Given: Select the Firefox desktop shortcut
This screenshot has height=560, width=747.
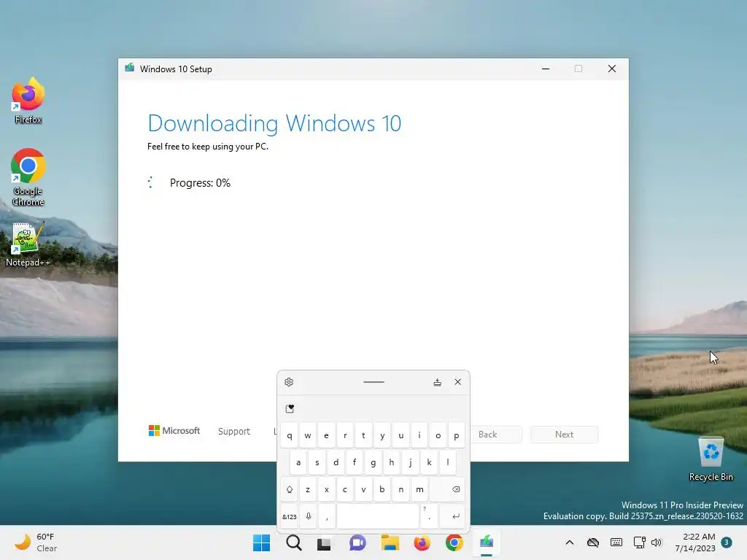Looking at the screenshot, I should point(28,101).
